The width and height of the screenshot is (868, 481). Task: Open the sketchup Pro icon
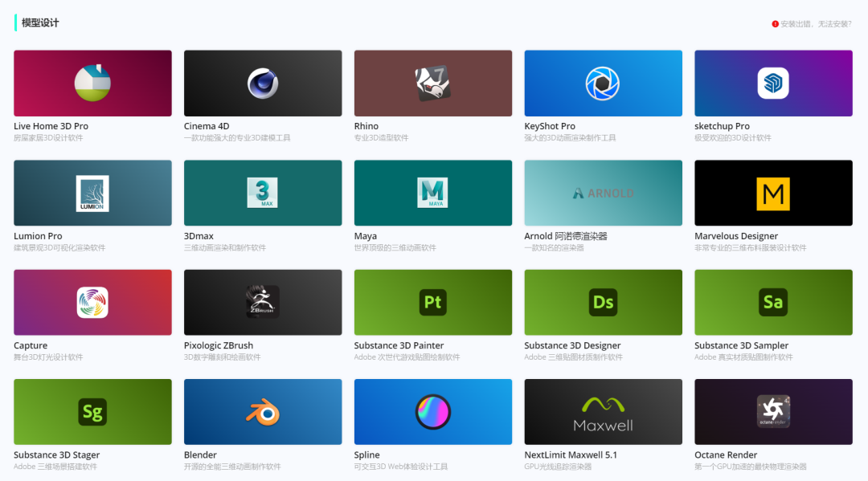(x=773, y=84)
